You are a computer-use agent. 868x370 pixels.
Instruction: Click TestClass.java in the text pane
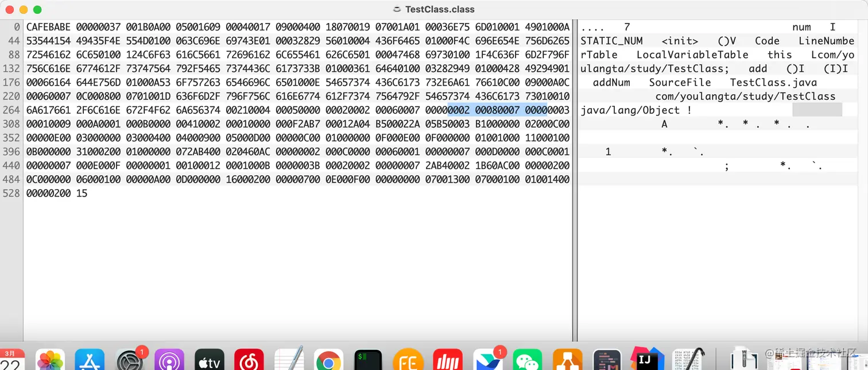pyautogui.click(x=773, y=82)
